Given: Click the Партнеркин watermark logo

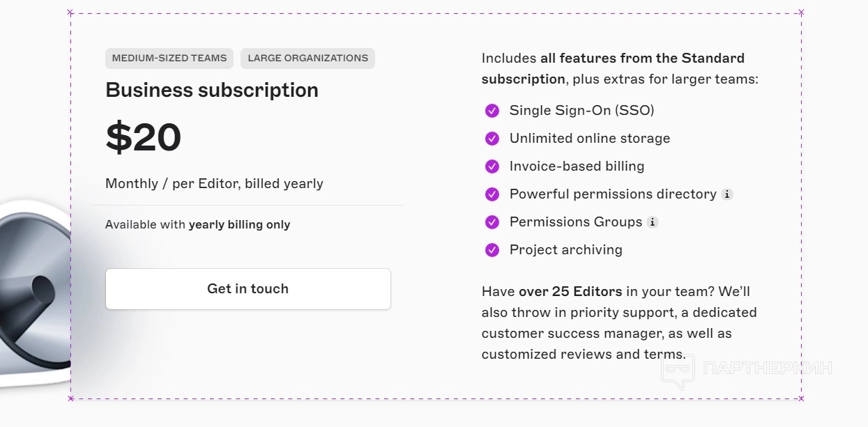Looking at the screenshot, I should click(x=746, y=368).
